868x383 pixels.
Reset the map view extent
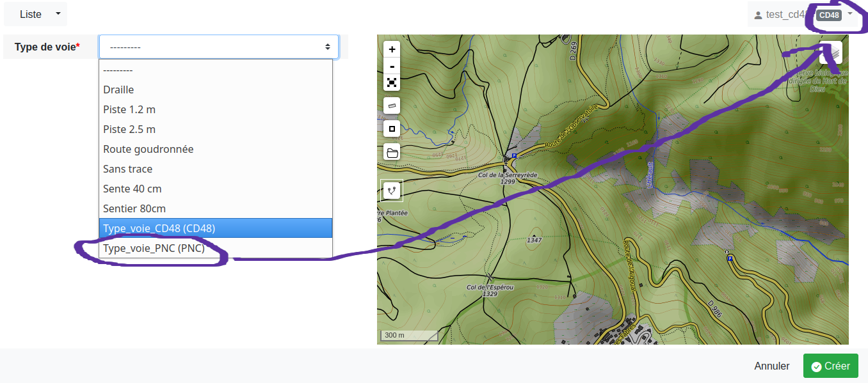coord(392,82)
